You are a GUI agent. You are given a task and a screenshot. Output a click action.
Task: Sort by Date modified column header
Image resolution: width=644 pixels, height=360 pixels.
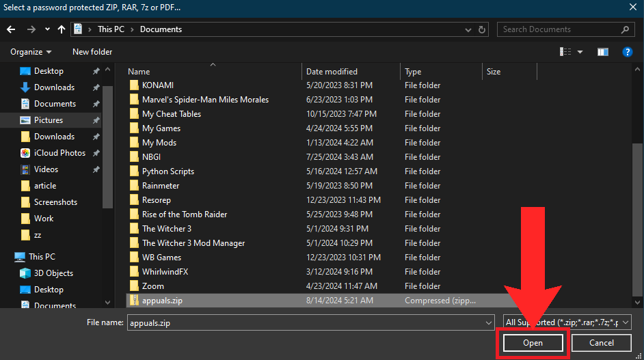[x=332, y=72]
